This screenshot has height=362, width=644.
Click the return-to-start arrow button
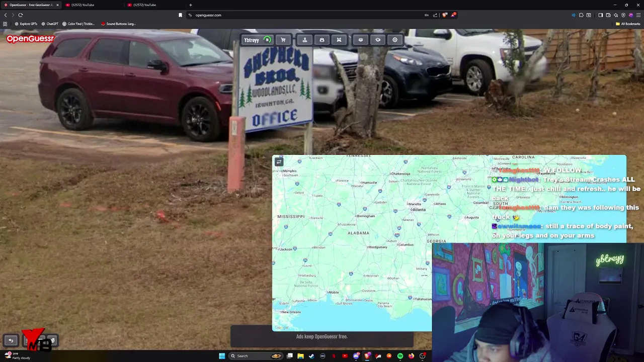(x=11, y=340)
